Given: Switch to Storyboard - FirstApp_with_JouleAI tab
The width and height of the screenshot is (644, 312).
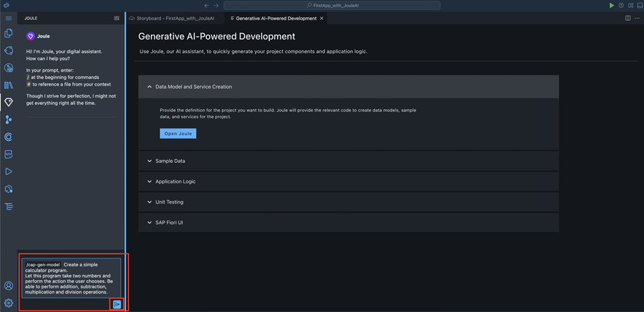Looking at the screenshot, I should [x=175, y=18].
